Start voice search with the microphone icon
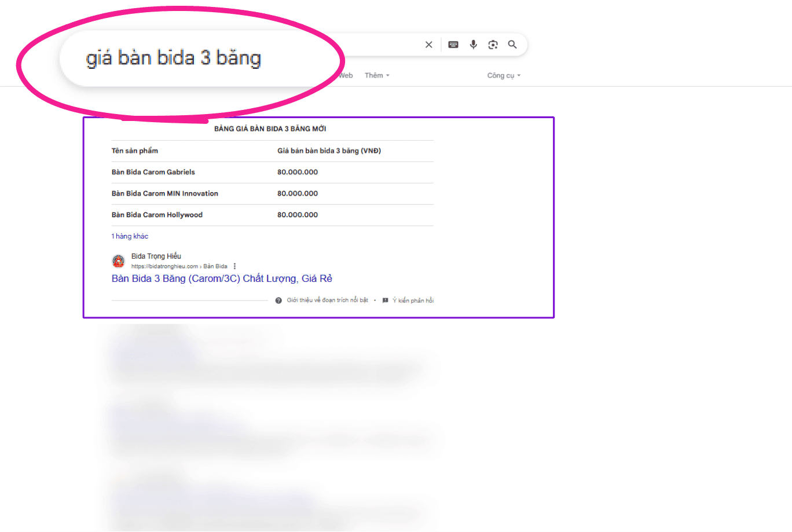This screenshot has width=792, height=532. [x=474, y=45]
